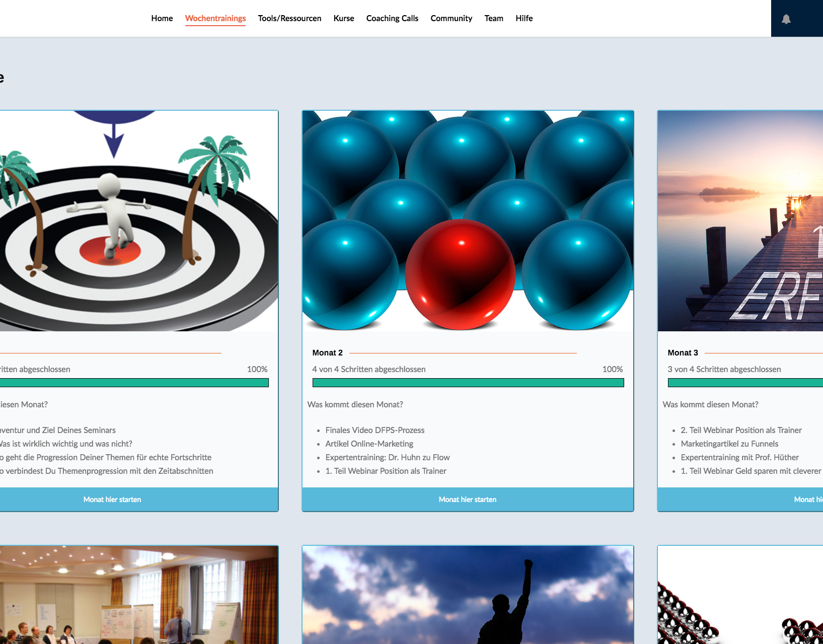Open Tools/Ressourcen in the navigation
This screenshot has width=823, height=644.
coord(289,18)
